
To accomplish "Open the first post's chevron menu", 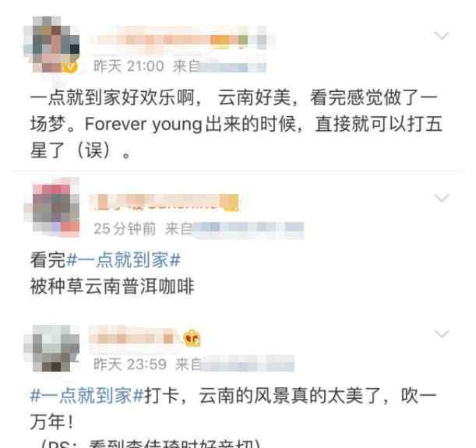I will [x=442, y=36].
